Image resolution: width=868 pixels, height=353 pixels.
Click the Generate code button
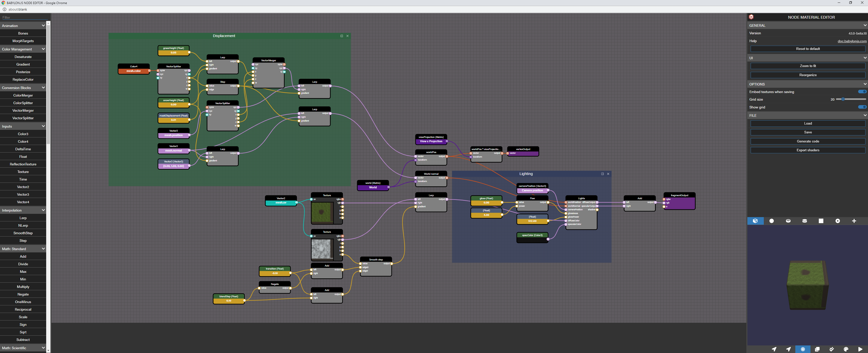[808, 141]
